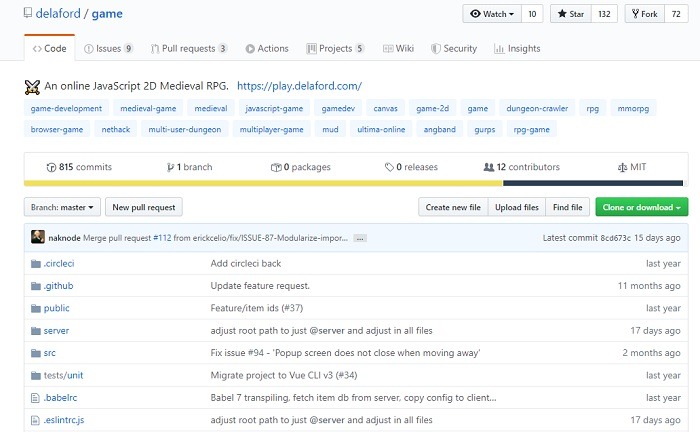Click the dark language bar segment

coord(593,183)
